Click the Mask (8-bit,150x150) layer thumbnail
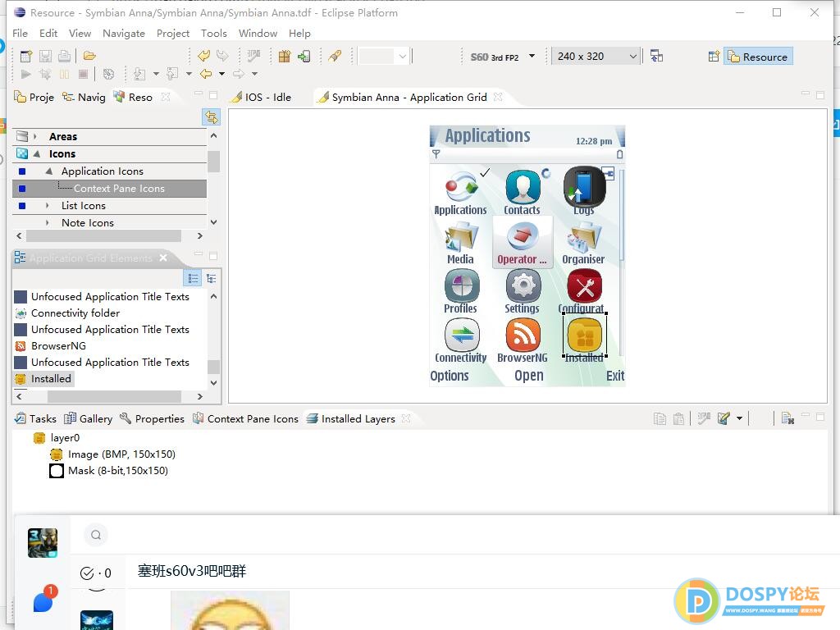The image size is (840, 630). [x=57, y=471]
